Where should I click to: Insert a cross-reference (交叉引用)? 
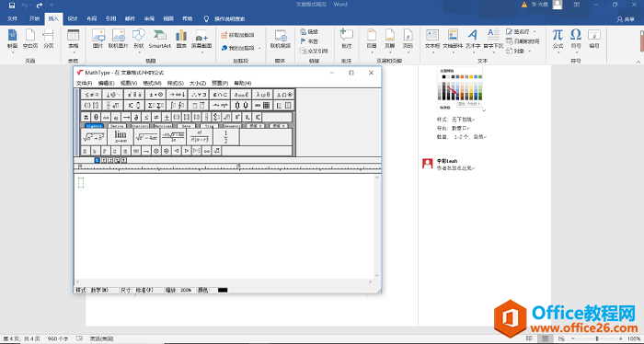314,51
